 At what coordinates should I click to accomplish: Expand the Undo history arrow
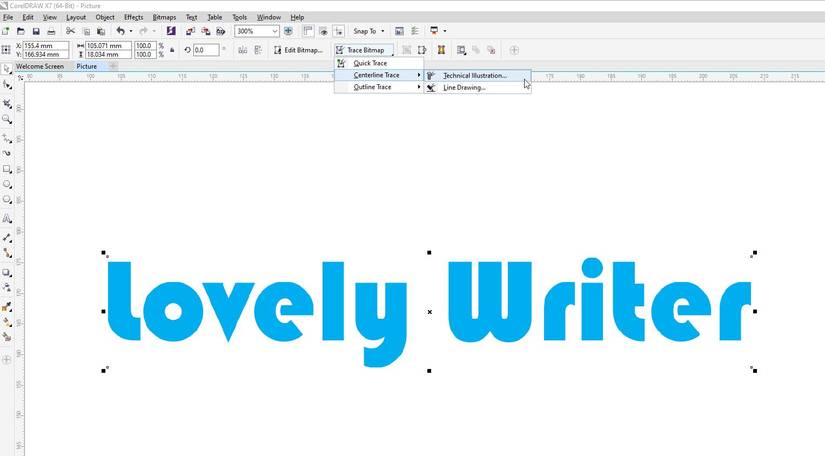[x=131, y=31]
